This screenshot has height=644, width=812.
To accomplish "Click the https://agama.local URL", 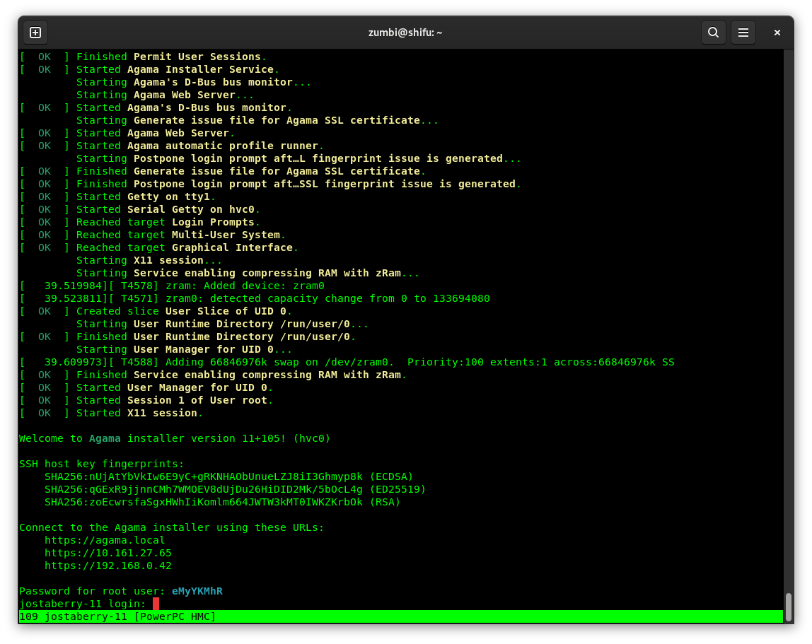I will pyautogui.click(x=105, y=540).
